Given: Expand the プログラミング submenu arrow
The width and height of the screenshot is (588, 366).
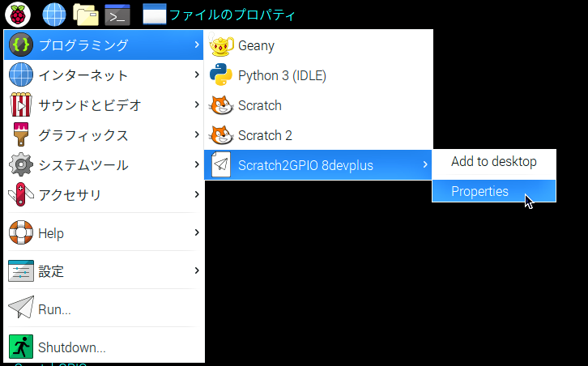Looking at the screenshot, I should (197, 45).
